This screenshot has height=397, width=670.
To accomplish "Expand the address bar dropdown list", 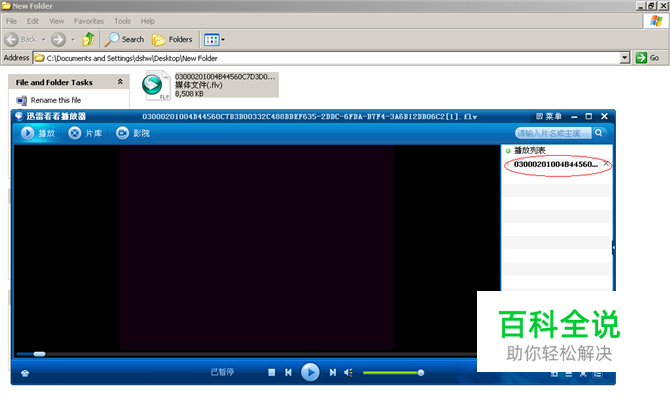I will (625, 58).
